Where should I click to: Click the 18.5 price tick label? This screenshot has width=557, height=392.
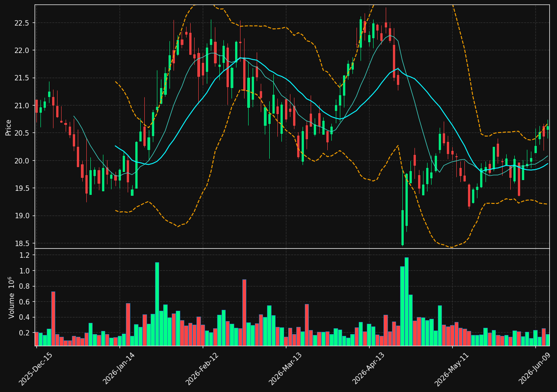[x=22, y=243]
